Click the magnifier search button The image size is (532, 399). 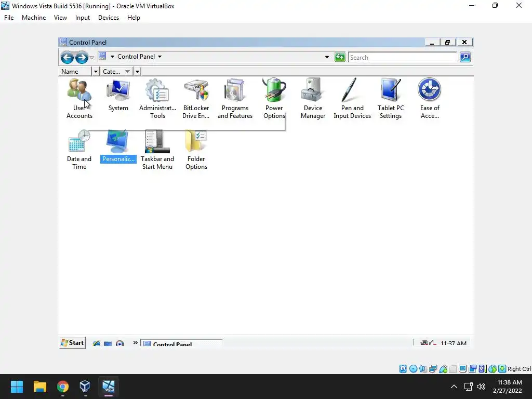pos(465,57)
